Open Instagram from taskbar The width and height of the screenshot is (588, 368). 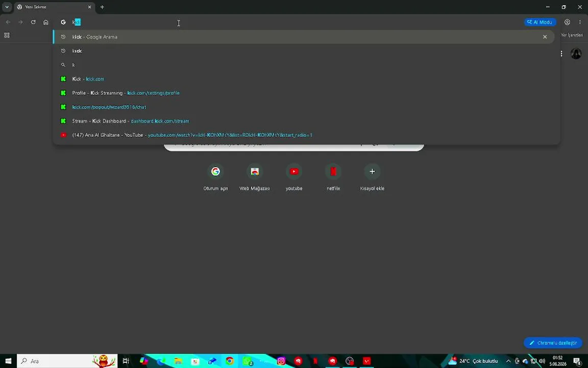[x=281, y=361]
